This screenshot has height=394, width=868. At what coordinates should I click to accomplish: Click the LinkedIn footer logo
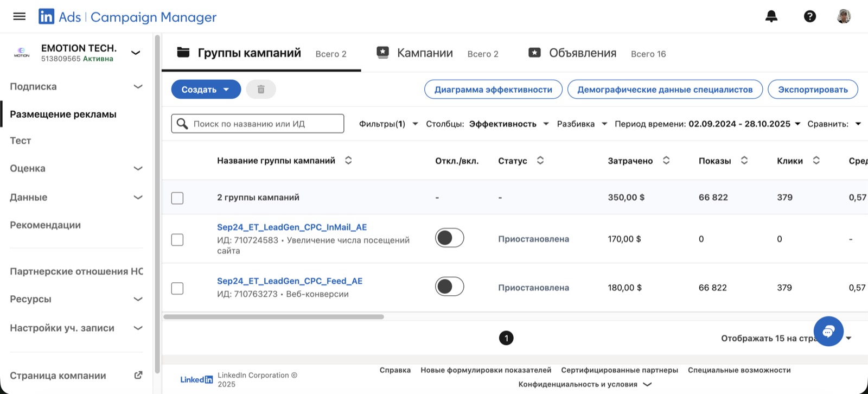tap(196, 379)
